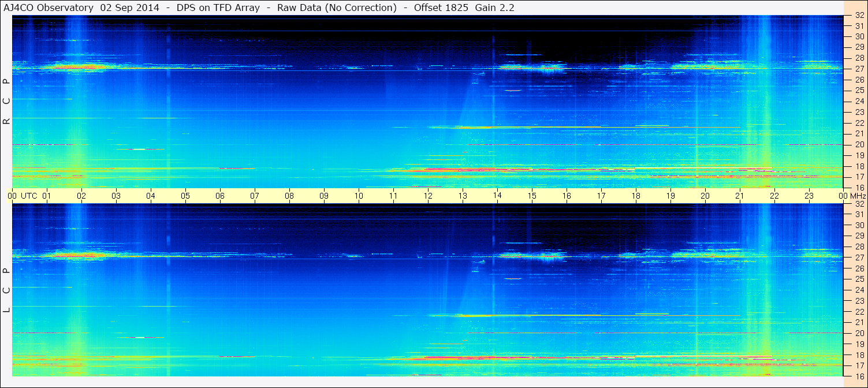Click the 19 hour marker on time axis

670,196
